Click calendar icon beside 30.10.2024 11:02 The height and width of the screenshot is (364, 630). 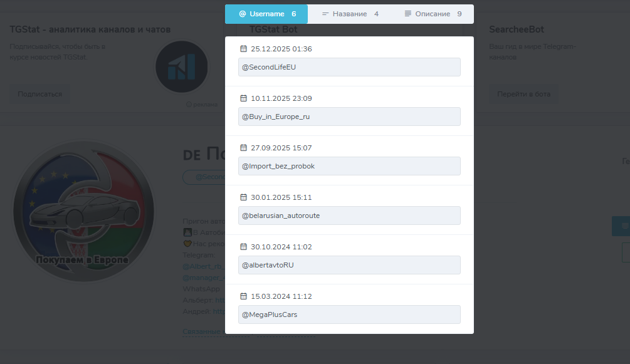pyautogui.click(x=243, y=246)
